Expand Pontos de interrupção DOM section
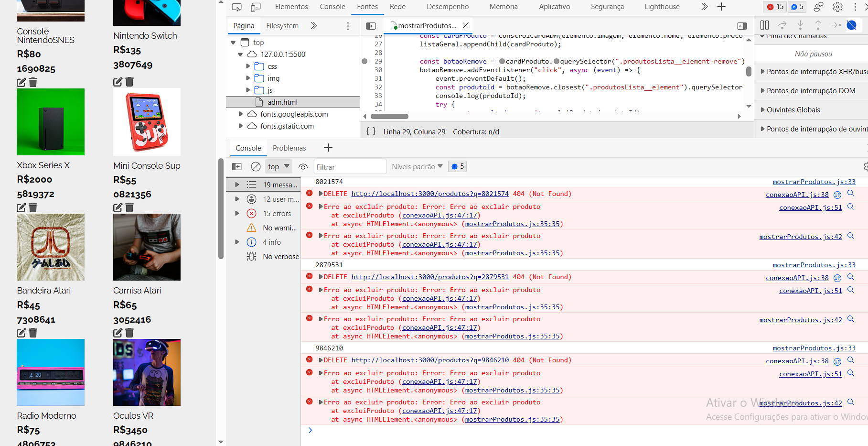The height and width of the screenshot is (446, 868). tap(811, 91)
